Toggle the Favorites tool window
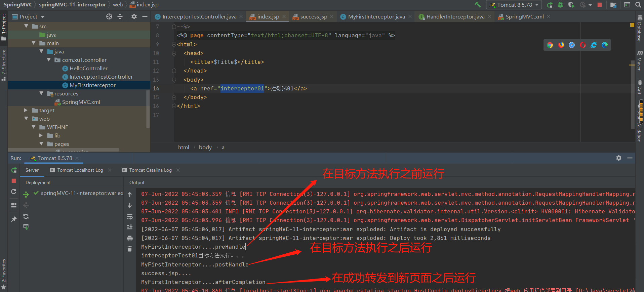 coord(4,274)
